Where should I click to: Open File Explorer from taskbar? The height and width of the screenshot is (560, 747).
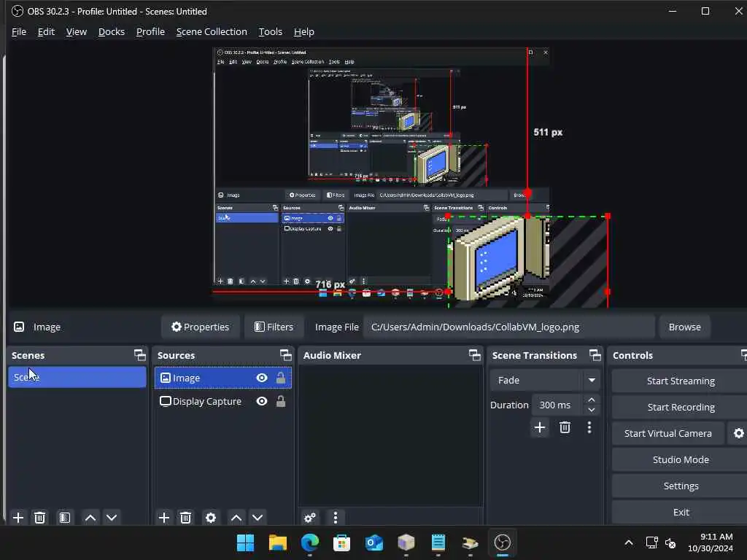(x=278, y=542)
